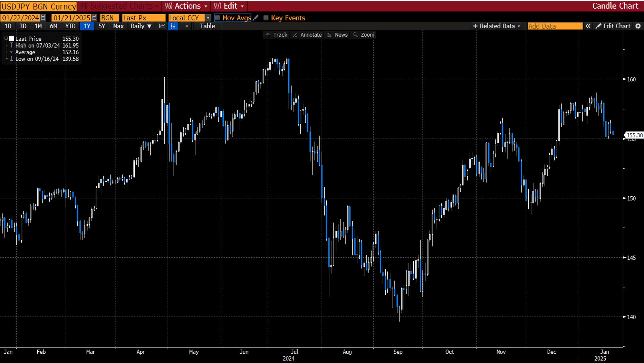The height and width of the screenshot is (363, 644).
Task: Click the end date field 01/21/2025
Action: tap(71, 18)
